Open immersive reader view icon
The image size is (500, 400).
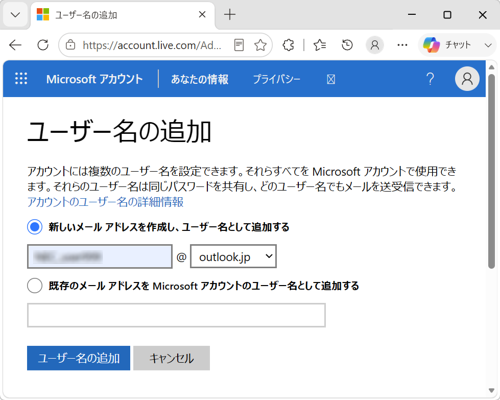point(239,45)
